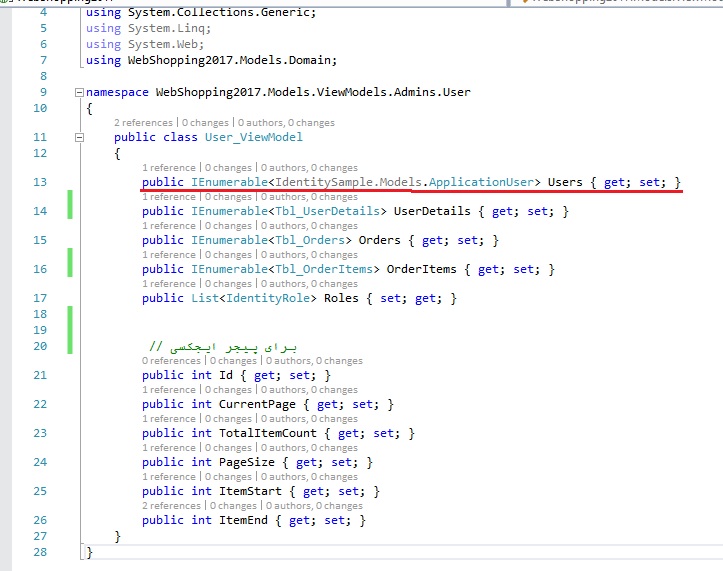Click the UserDetails property name
This screenshot has width=723, height=571.
(x=432, y=211)
